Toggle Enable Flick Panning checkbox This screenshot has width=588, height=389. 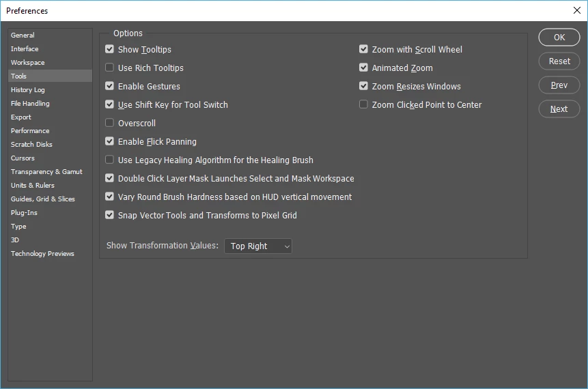(109, 141)
